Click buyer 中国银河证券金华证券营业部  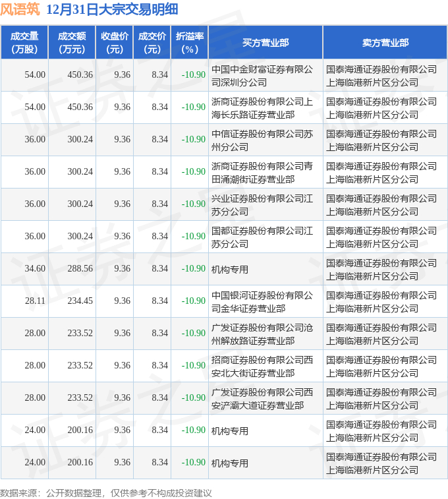point(262,302)
